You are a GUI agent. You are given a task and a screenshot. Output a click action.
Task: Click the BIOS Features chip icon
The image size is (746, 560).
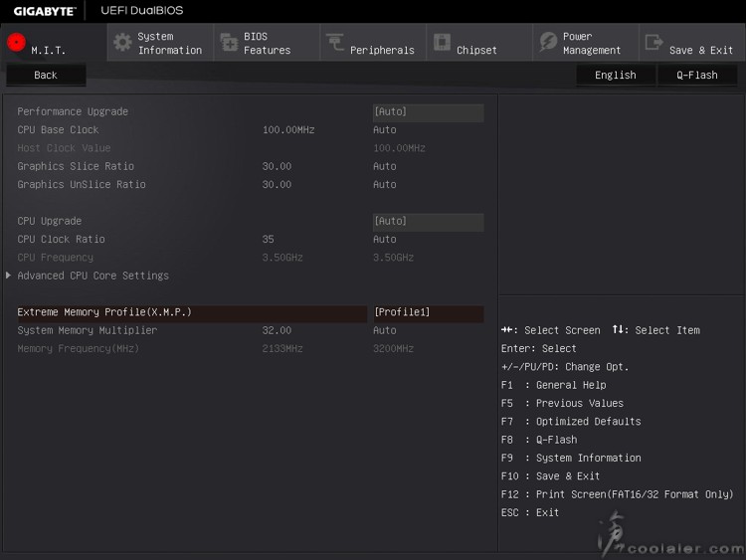click(229, 43)
